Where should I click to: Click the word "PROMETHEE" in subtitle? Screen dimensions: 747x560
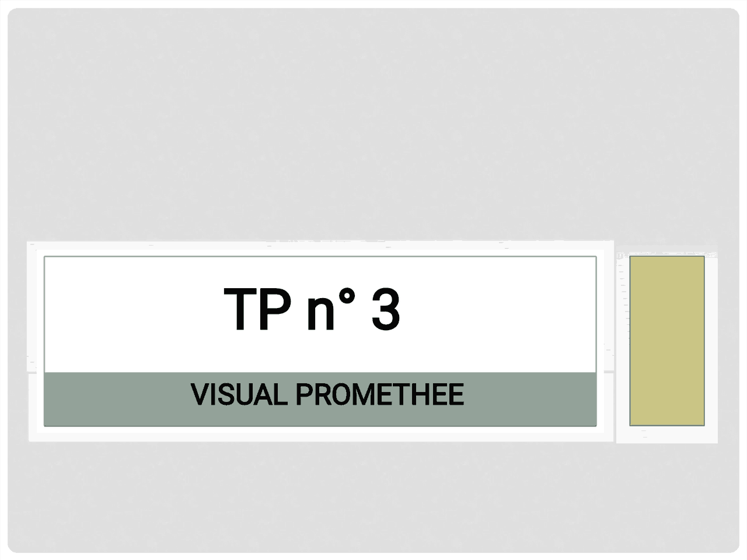pos(380,395)
